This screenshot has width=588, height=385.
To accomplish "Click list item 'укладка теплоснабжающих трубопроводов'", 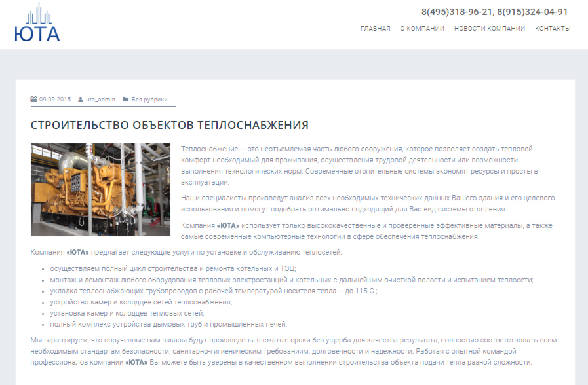I will 214,291.
